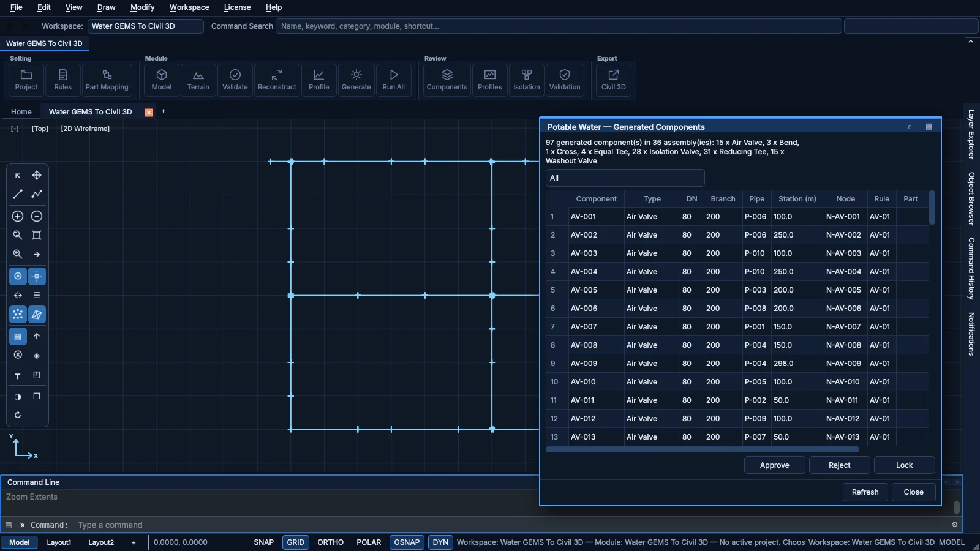
Task: Open the Draw menu
Action: tap(107, 7)
